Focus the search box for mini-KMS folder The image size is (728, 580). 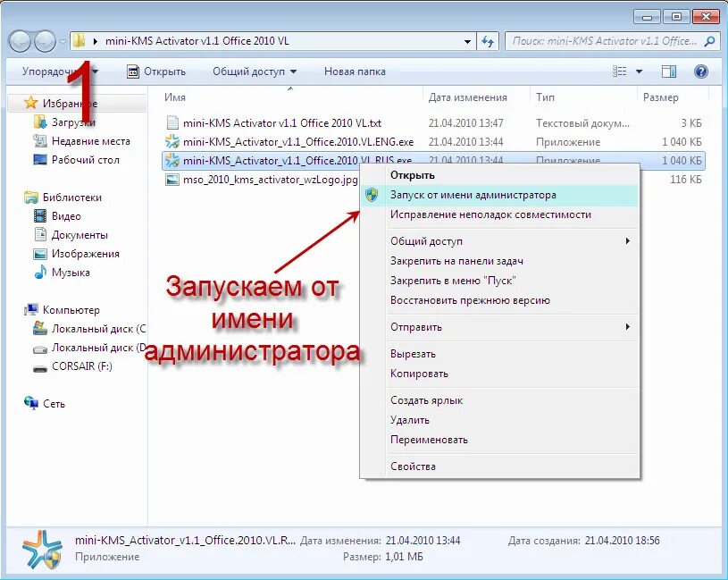point(604,41)
